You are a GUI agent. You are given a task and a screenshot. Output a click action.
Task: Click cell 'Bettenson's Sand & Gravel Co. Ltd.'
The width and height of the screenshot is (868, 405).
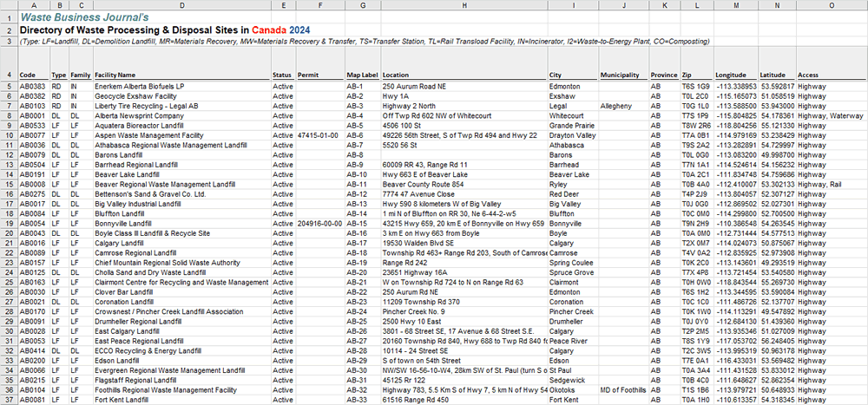[182, 194]
